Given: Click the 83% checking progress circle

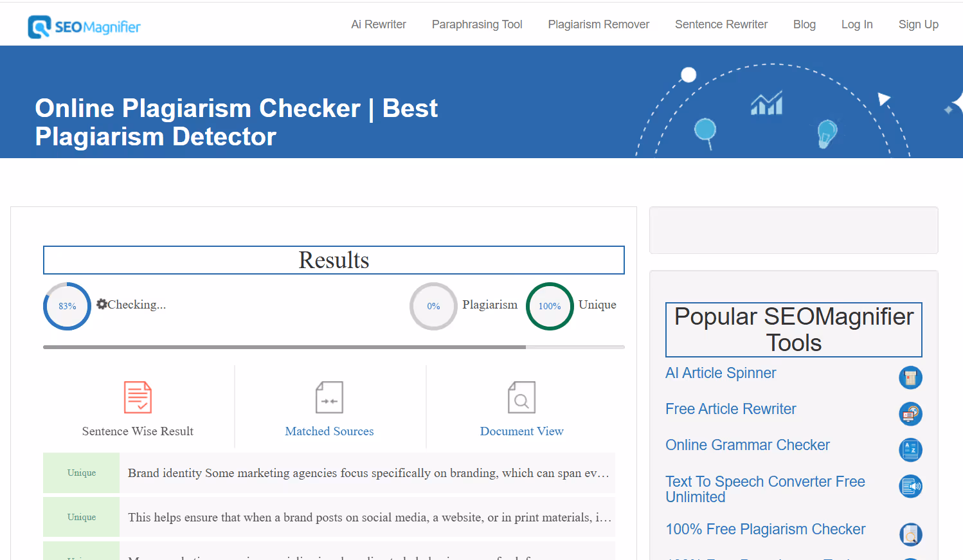Looking at the screenshot, I should point(66,306).
